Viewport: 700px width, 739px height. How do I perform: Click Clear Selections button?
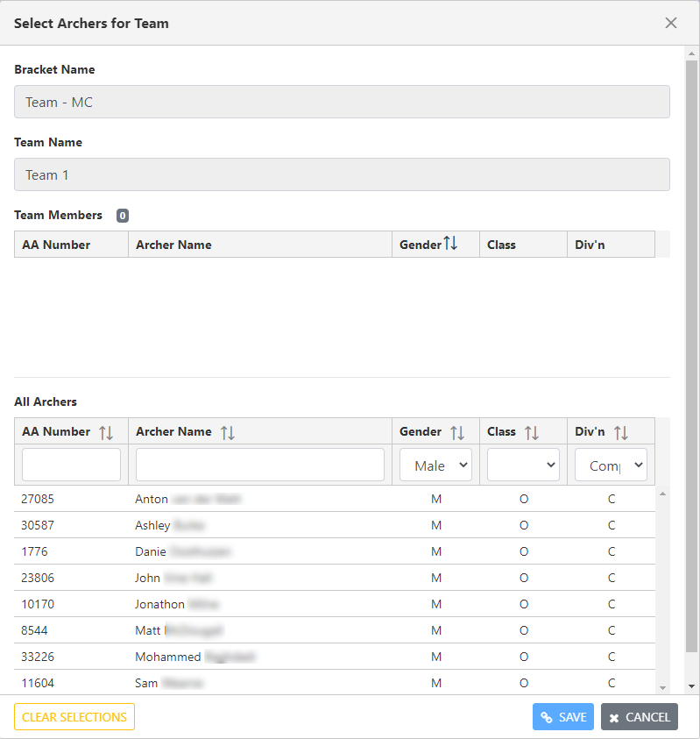(x=74, y=717)
